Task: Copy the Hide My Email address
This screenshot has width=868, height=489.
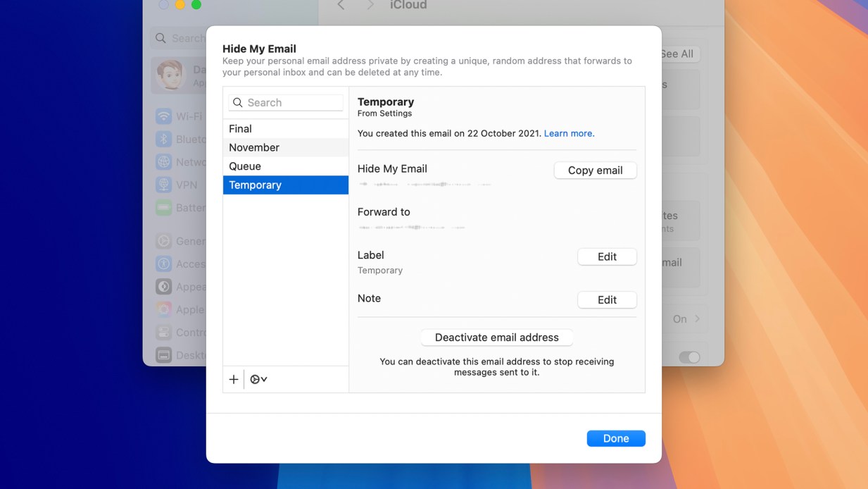Action: [595, 170]
